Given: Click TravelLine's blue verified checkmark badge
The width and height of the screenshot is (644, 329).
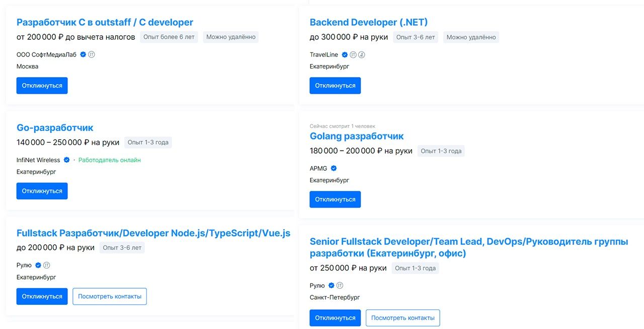Looking at the screenshot, I should [x=345, y=54].
